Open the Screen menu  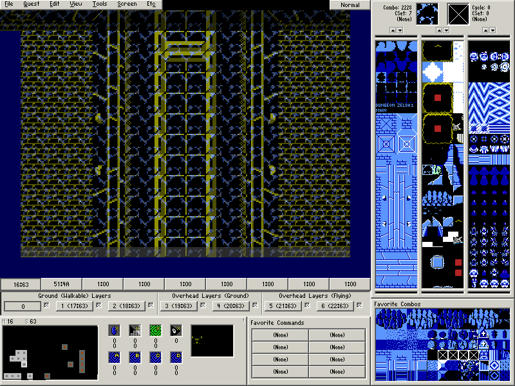coord(127,4)
